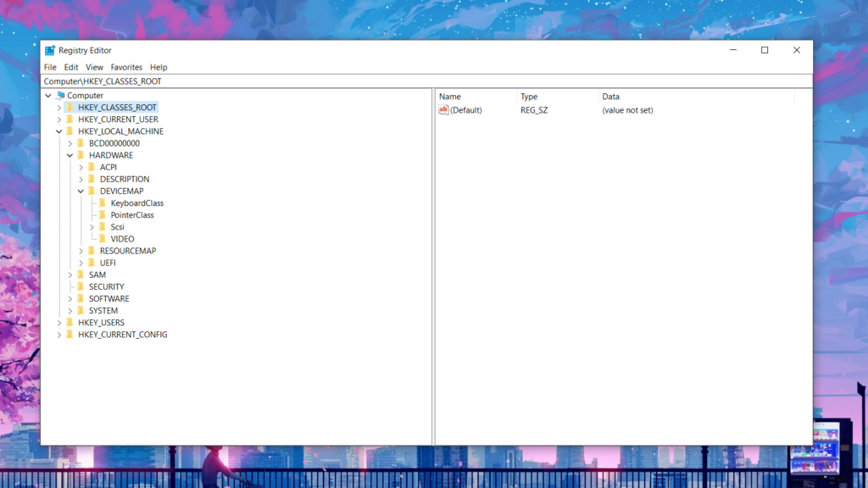Image resolution: width=868 pixels, height=488 pixels.
Task: Click the registry path address bar
Action: pyautogui.click(x=427, y=81)
